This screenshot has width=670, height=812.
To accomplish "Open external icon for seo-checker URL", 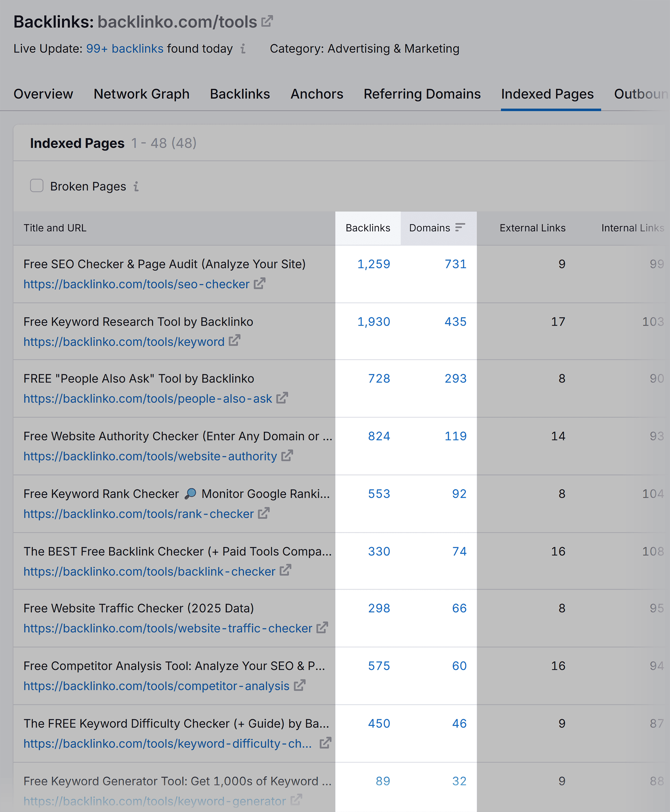I will 259,284.
